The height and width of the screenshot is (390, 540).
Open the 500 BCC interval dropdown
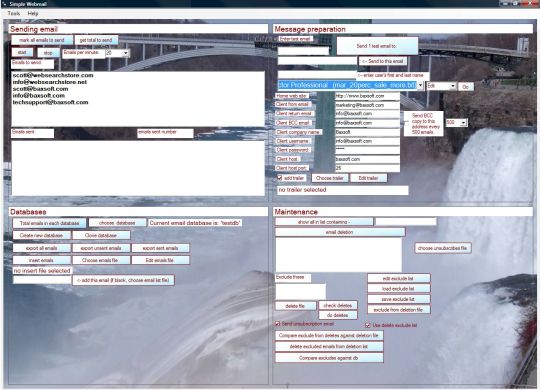coord(463,123)
